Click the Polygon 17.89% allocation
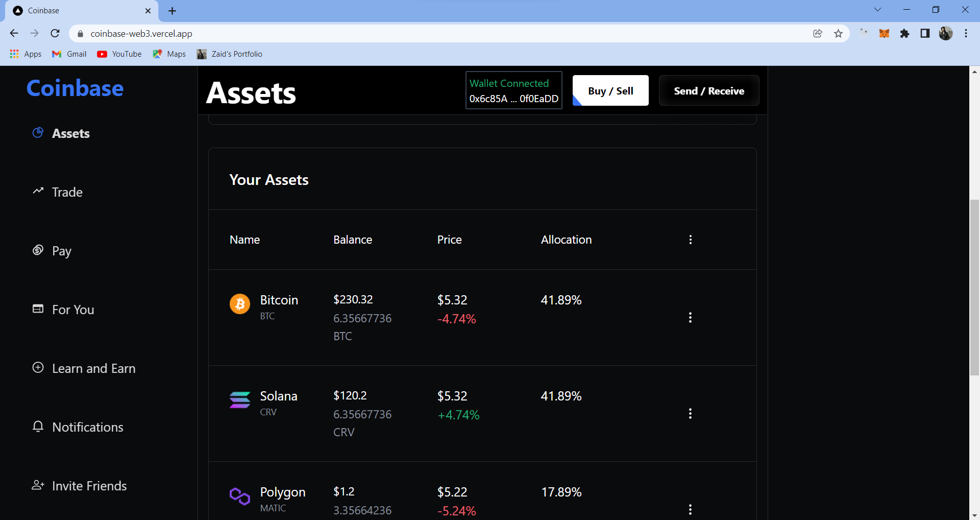The image size is (980, 520). [x=561, y=492]
